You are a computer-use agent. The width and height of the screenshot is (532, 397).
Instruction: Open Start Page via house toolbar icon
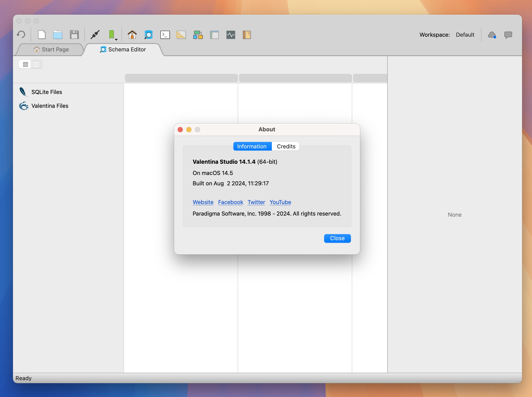tap(132, 35)
